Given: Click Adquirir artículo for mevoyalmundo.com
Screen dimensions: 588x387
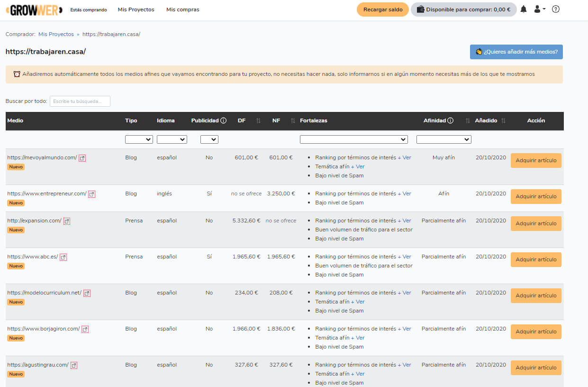Looking at the screenshot, I should point(536,160).
